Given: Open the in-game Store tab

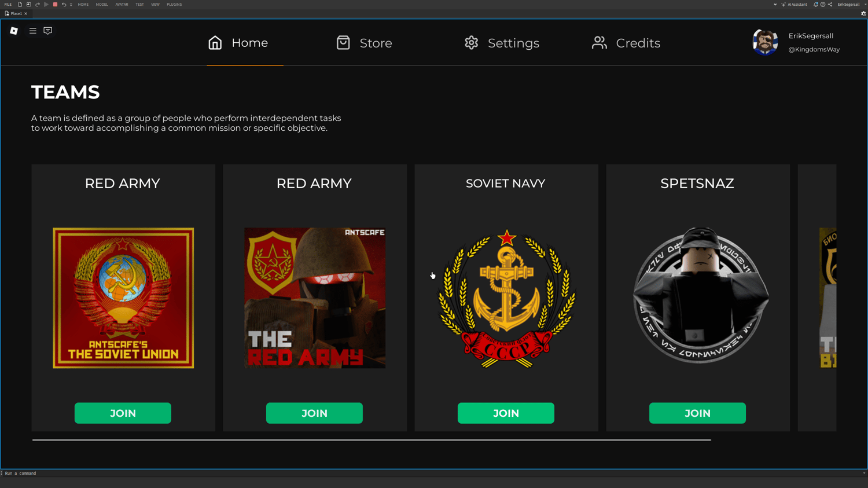Looking at the screenshot, I should (x=364, y=43).
